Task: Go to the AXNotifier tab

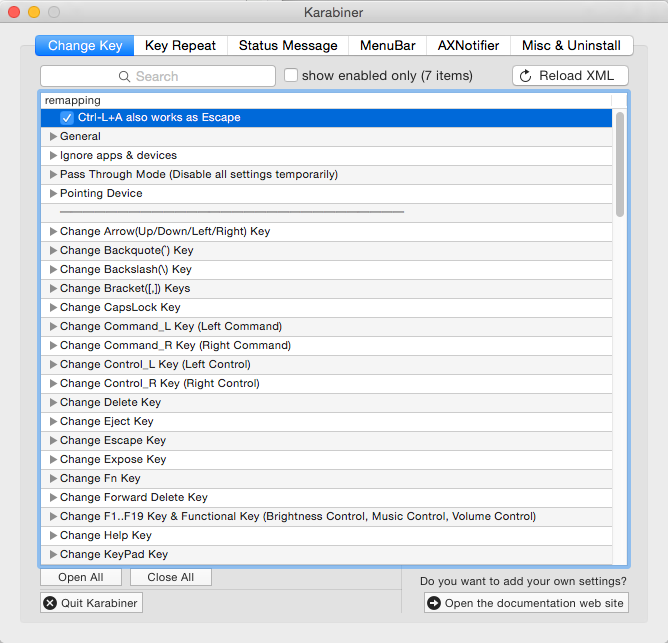Action: point(468,46)
